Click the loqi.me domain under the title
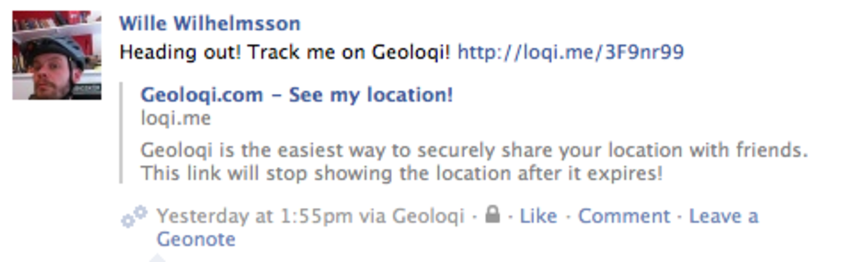This screenshot has height=262, width=868. pos(176,119)
